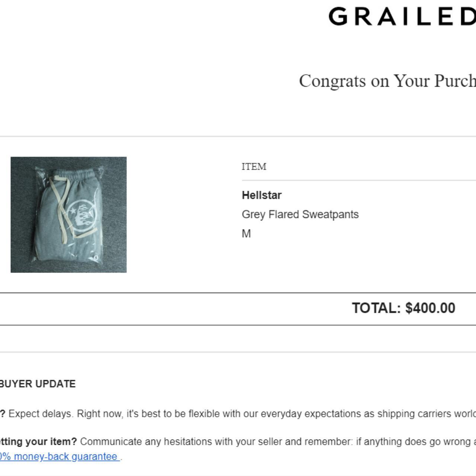Click the BUYER UPDATE heading
The width and height of the screenshot is (476, 476).
click(37, 384)
